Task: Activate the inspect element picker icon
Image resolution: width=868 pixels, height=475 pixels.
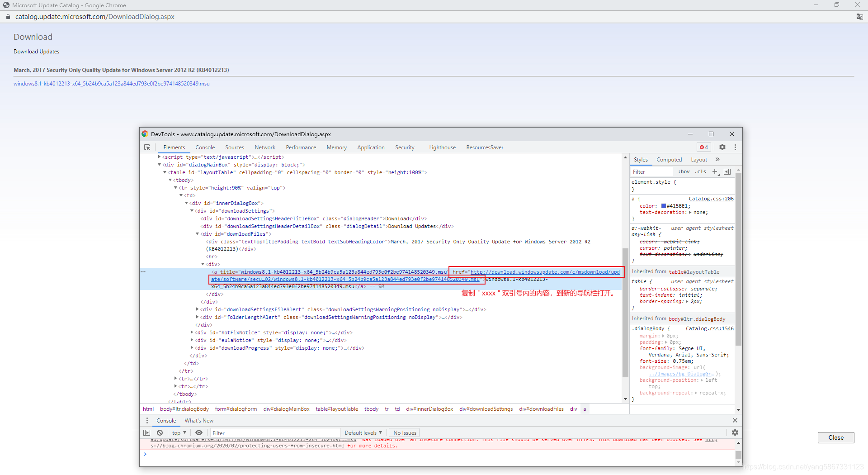Action: [x=147, y=147]
